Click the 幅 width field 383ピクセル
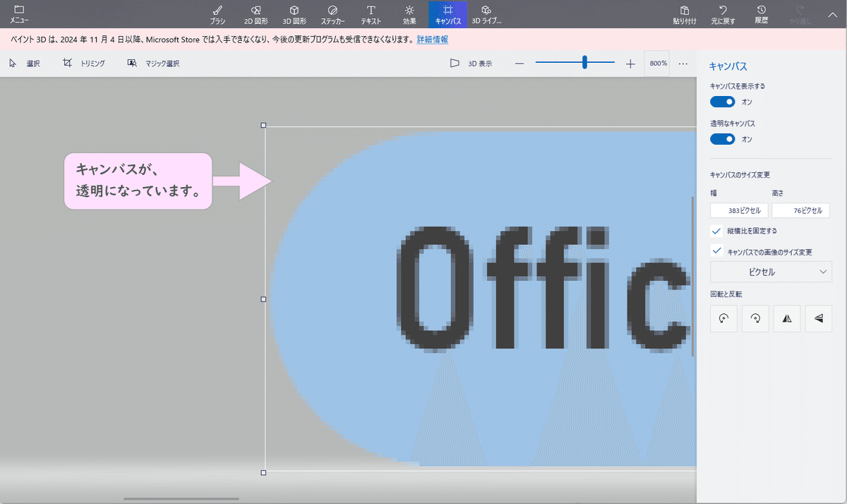This screenshot has width=847, height=504. 739,210
